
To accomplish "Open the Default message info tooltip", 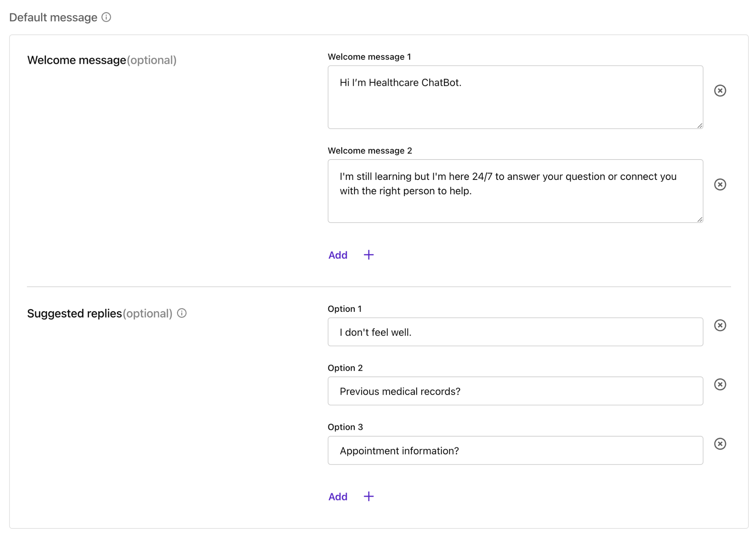I will coord(107,17).
